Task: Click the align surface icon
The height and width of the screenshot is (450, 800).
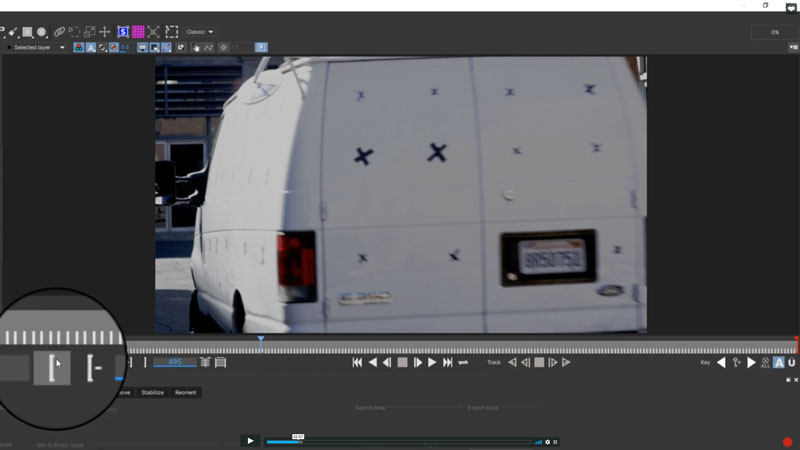Action: 153,32
